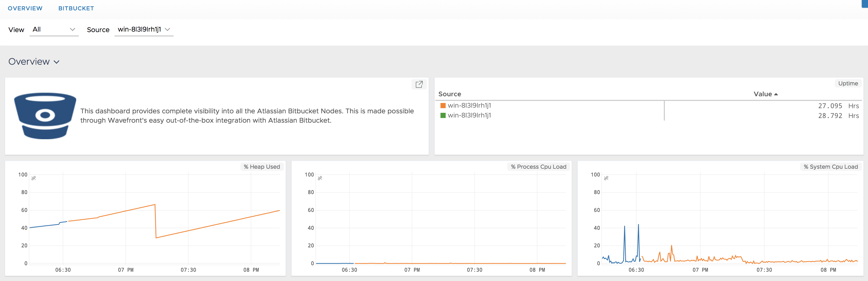Open the OVERVIEW tab
This screenshot has height=281, width=868.
click(25, 9)
